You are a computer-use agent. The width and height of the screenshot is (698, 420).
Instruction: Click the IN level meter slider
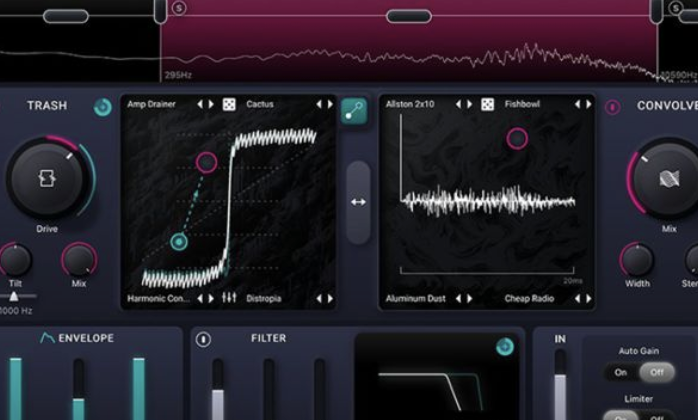[x=560, y=385]
